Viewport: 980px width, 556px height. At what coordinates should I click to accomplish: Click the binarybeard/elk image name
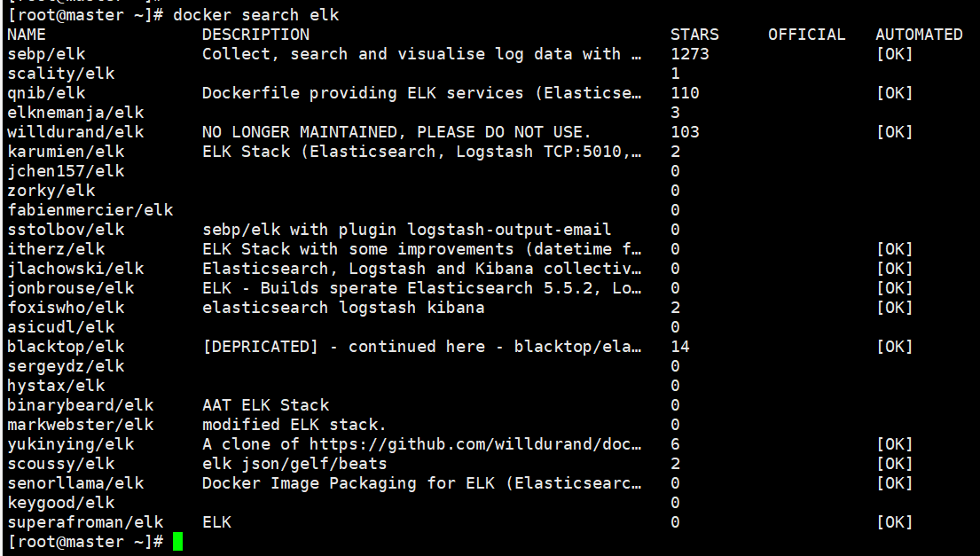tap(81, 405)
